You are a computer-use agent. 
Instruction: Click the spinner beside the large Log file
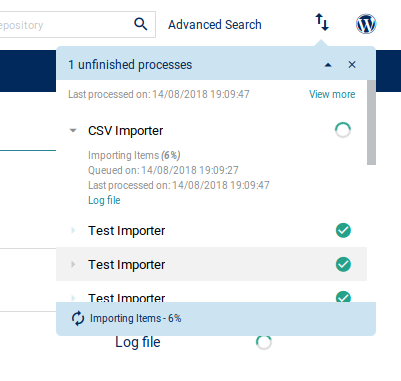264,342
